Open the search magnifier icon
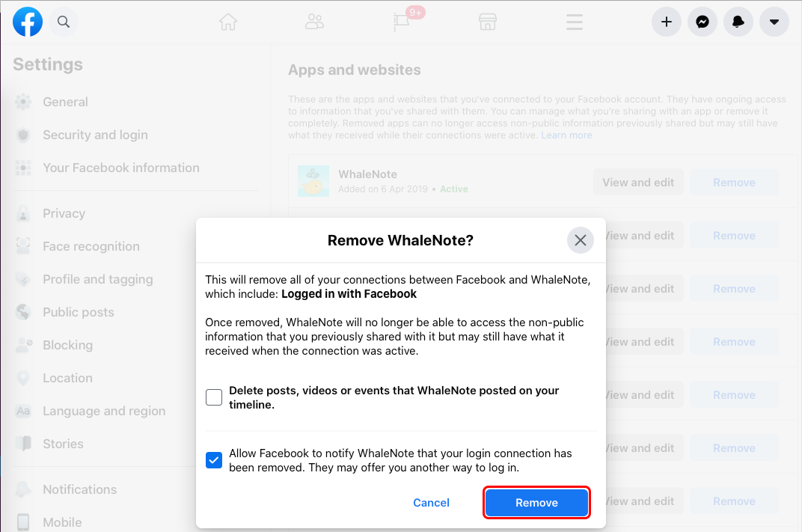Viewport: 802px width, 532px height. [x=64, y=22]
